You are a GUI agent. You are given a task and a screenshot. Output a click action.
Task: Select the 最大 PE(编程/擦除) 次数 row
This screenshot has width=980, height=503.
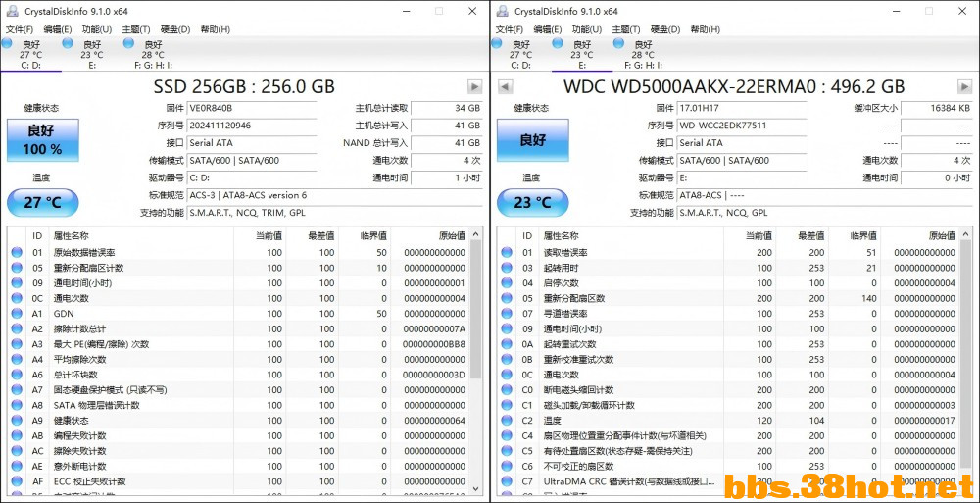click(239, 344)
